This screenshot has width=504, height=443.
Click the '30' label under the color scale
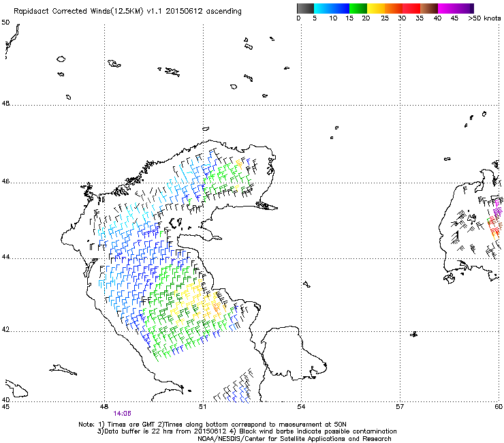[402, 18]
